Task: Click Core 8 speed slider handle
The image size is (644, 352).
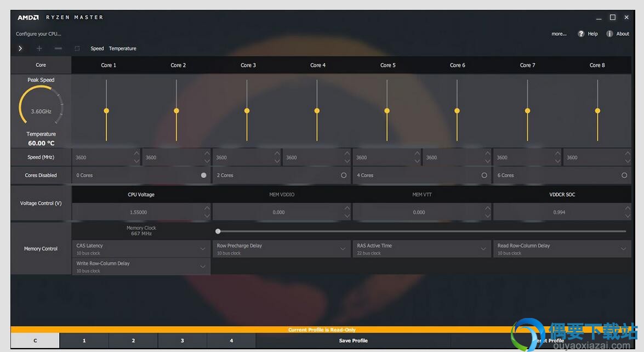Action: (597, 111)
